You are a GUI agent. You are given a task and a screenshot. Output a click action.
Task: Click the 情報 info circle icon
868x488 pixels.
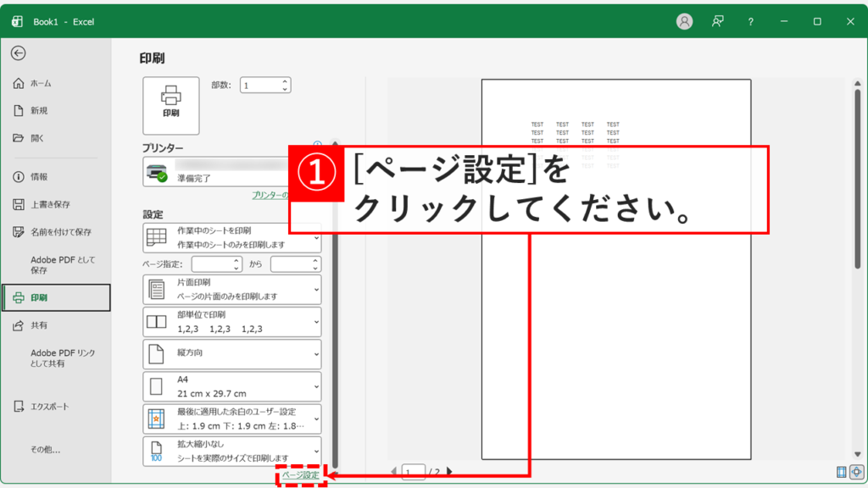(x=19, y=177)
